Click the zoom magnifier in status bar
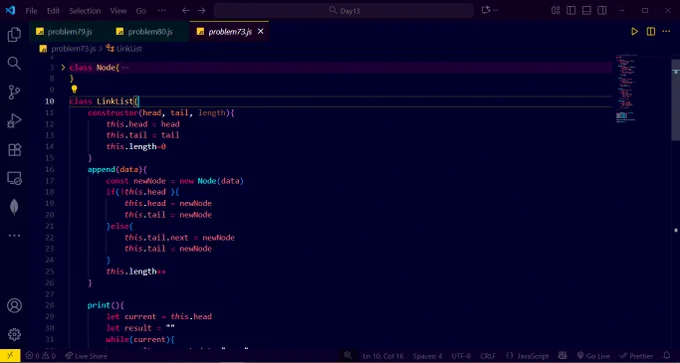 pos(348,356)
